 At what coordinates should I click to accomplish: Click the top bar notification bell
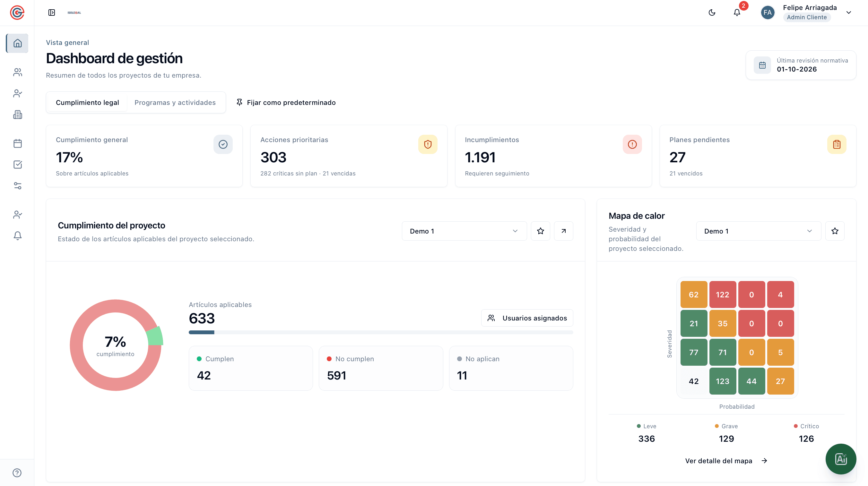pyautogui.click(x=737, y=13)
